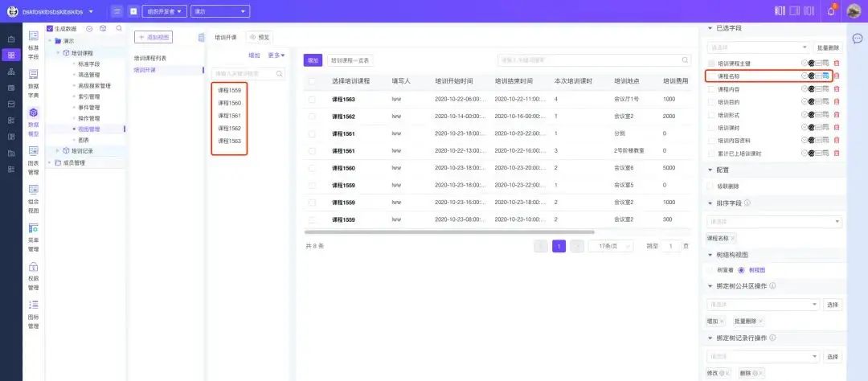Click the chat bubble icon on the right edge

click(858, 39)
